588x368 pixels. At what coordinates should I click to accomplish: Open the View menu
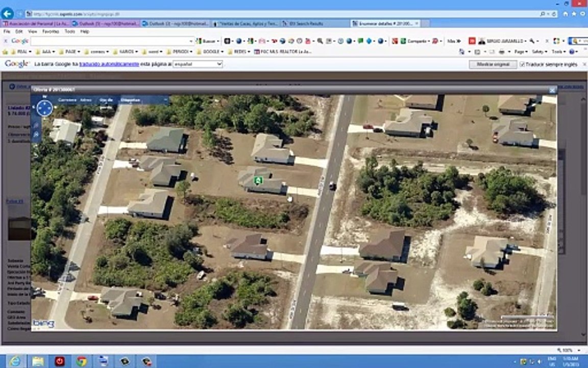click(x=33, y=32)
